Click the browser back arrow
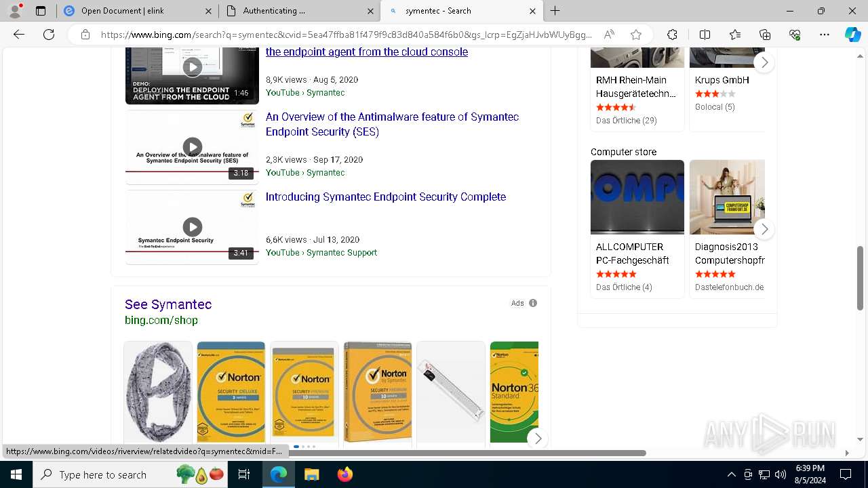Image resolution: width=868 pixels, height=488 pixels. tap(19, 35)
